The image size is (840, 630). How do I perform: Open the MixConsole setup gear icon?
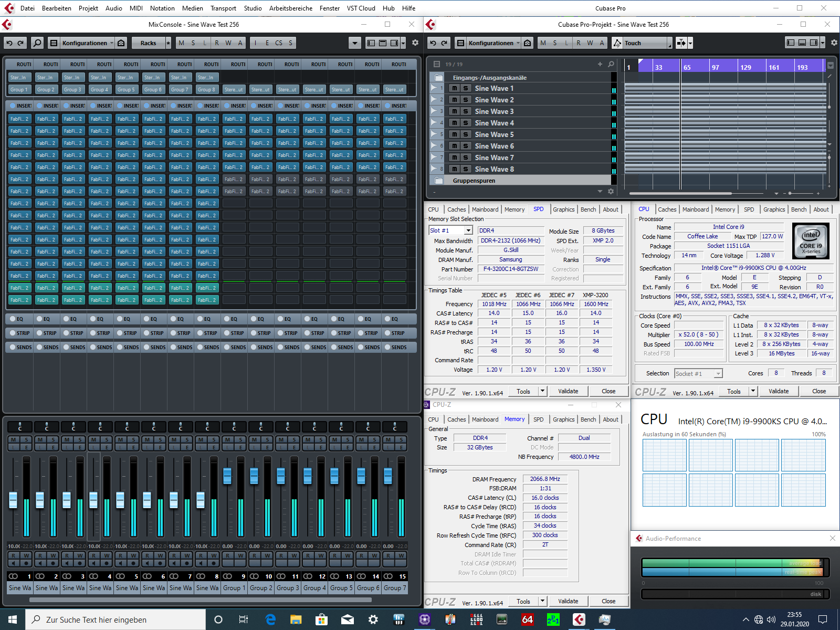(415, 43)
